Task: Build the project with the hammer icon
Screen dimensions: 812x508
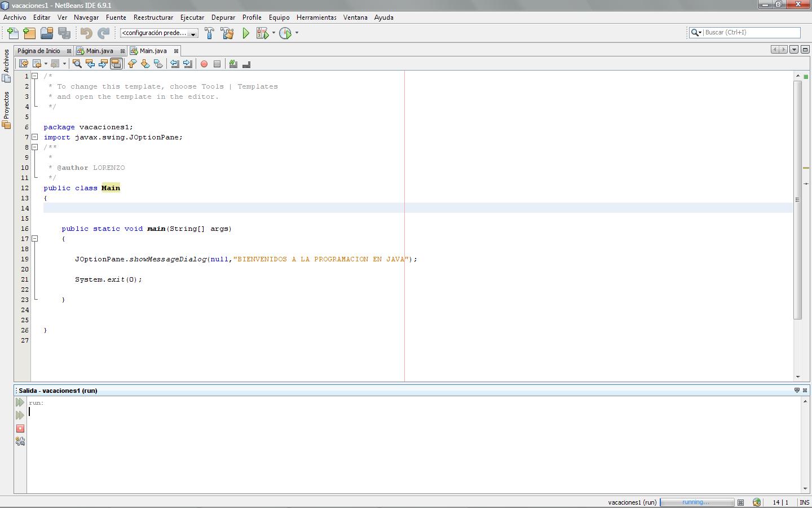Action: pos(209,33)
